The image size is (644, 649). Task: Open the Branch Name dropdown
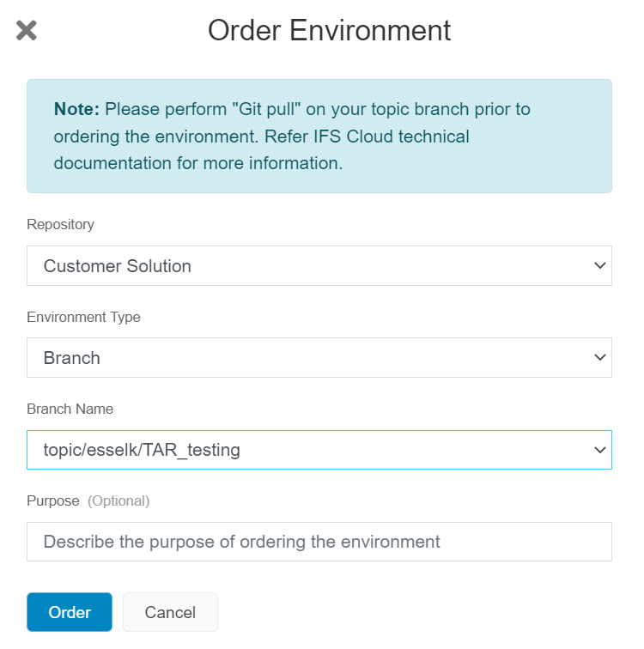[x=319, y=449]
